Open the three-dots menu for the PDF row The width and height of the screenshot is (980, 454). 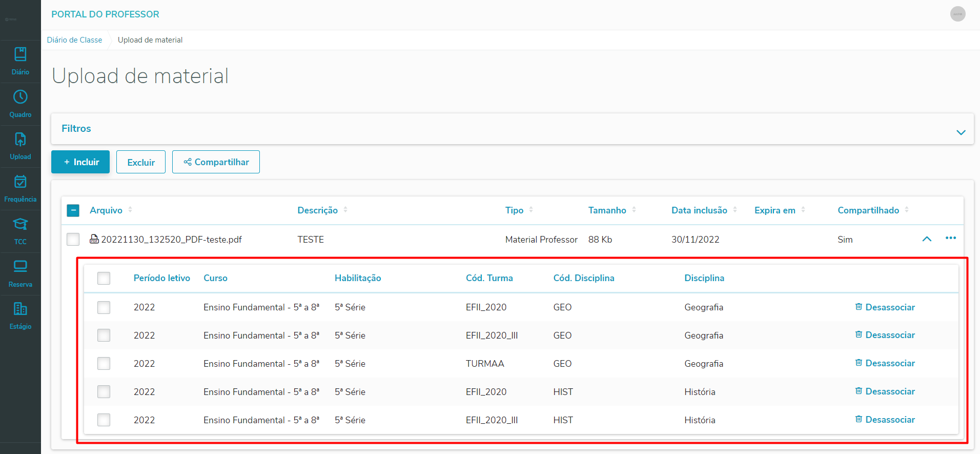[x=951, y=238]
